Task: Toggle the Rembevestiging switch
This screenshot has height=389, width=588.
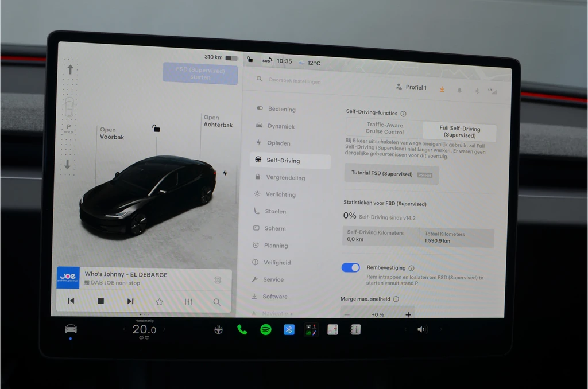Action: 351,267
